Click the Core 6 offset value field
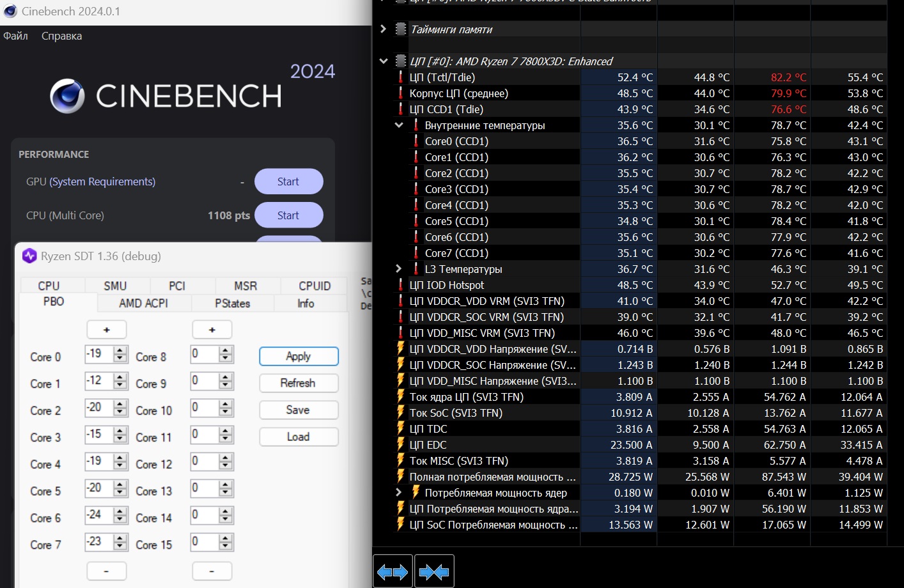Image resolution: width=904 pixels, height=588 pixels. (x=99, y=515)
